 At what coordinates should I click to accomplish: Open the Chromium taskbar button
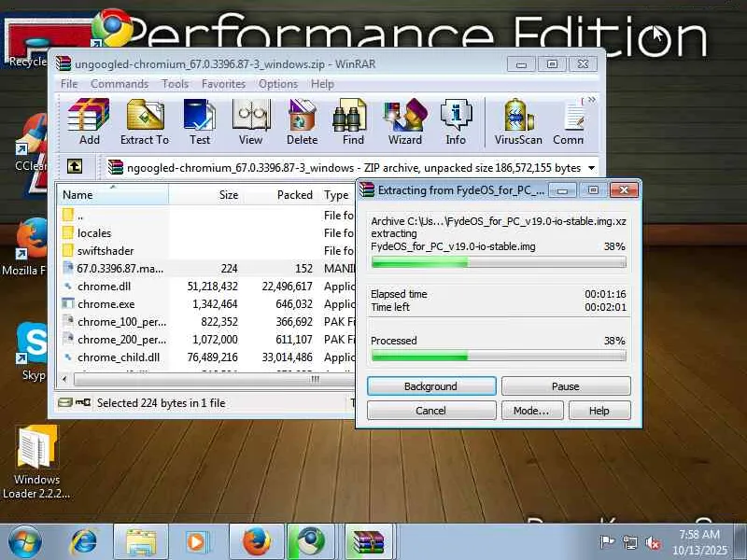311,542
